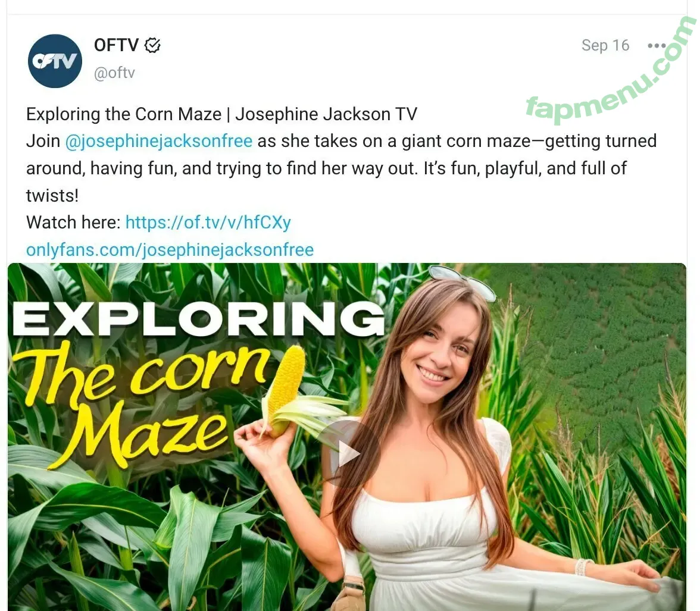Viewport: 700px width, 611px height.
Task: Open the OFTV round profile avatar
Action: [55, 61]
